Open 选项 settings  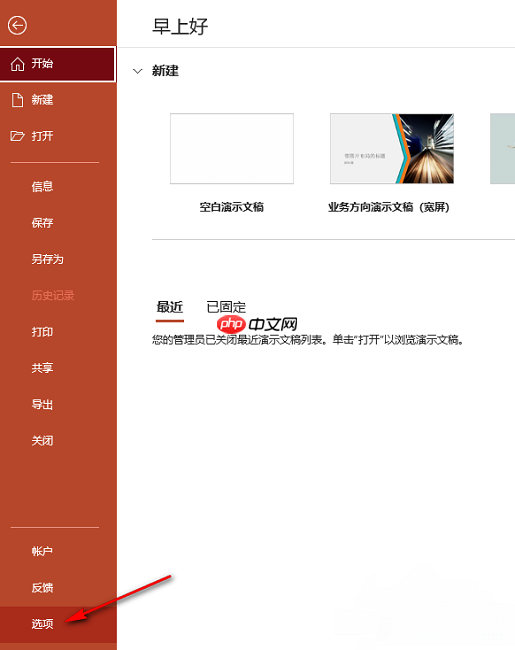[58, 624]
